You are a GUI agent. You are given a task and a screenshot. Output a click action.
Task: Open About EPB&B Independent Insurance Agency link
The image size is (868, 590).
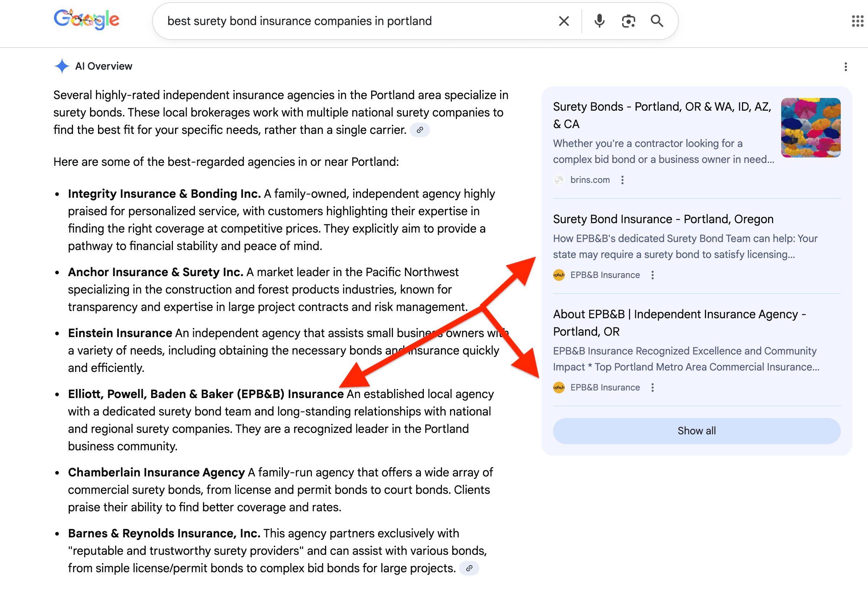tap(679, 323)
